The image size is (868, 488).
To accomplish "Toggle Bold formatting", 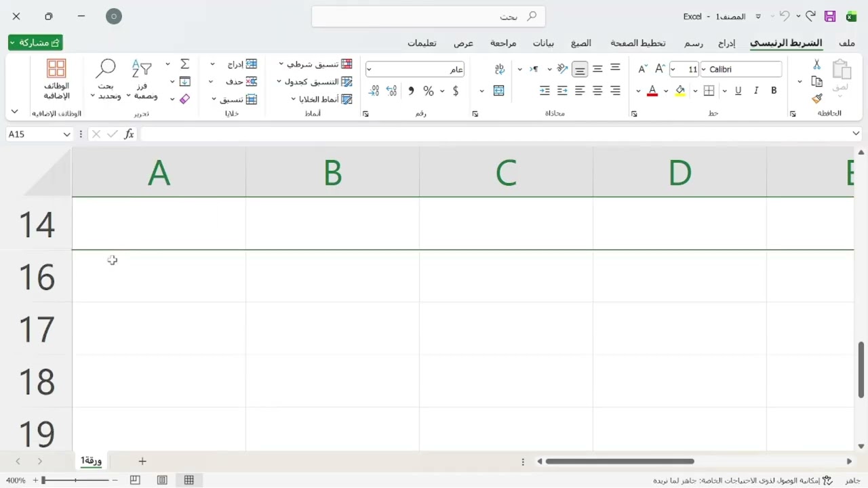I will coord(774,91).
